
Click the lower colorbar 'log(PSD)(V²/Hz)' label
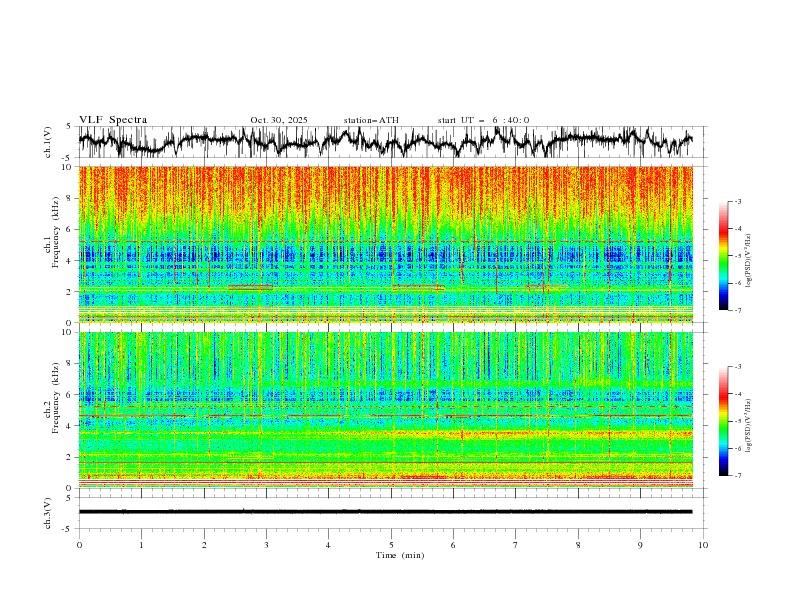coord(749,426)
